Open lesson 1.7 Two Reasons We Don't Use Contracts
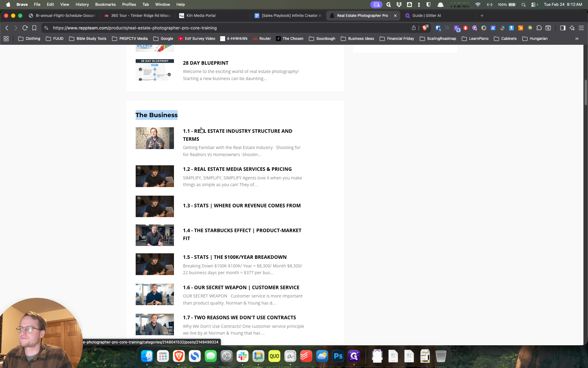Image resolution: width=588 pixels, height=368 pixels. [x=239, y=318]
